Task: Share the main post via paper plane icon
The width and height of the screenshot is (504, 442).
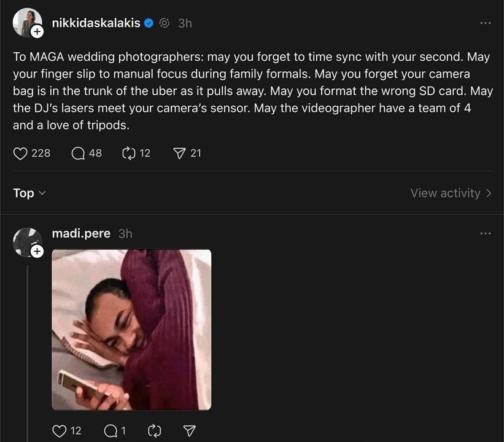Action: tap(180, 153)
